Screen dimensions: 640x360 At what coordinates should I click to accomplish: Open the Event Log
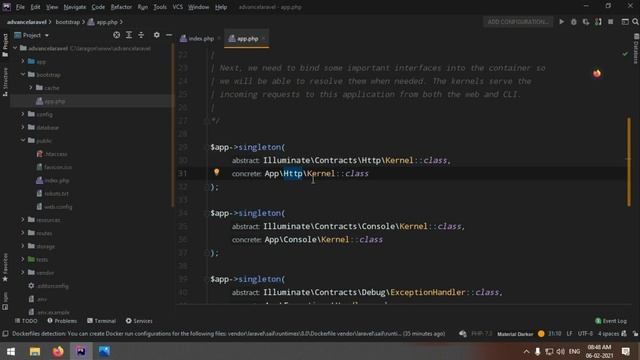tap(611, 321)
